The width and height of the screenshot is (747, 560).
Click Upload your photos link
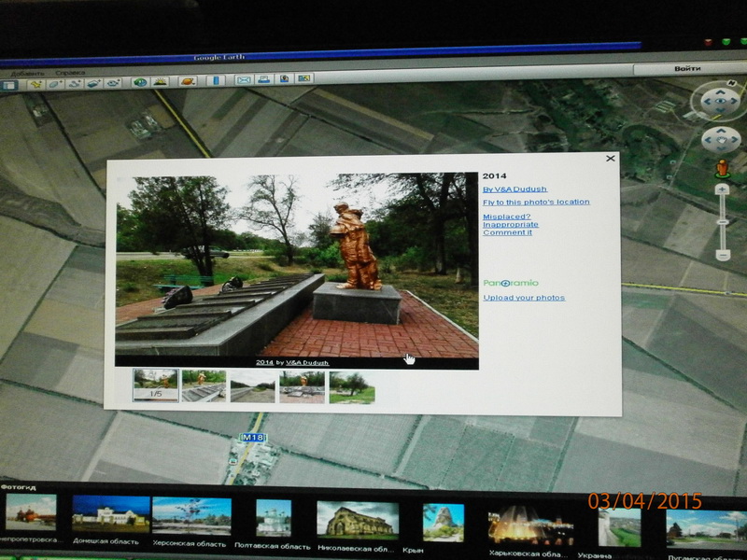coord(524,298)
